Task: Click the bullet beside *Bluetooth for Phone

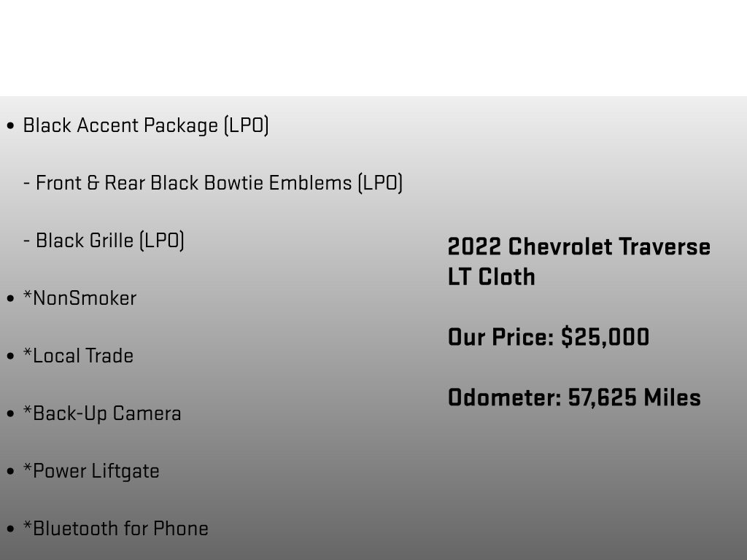Action: 10,529
